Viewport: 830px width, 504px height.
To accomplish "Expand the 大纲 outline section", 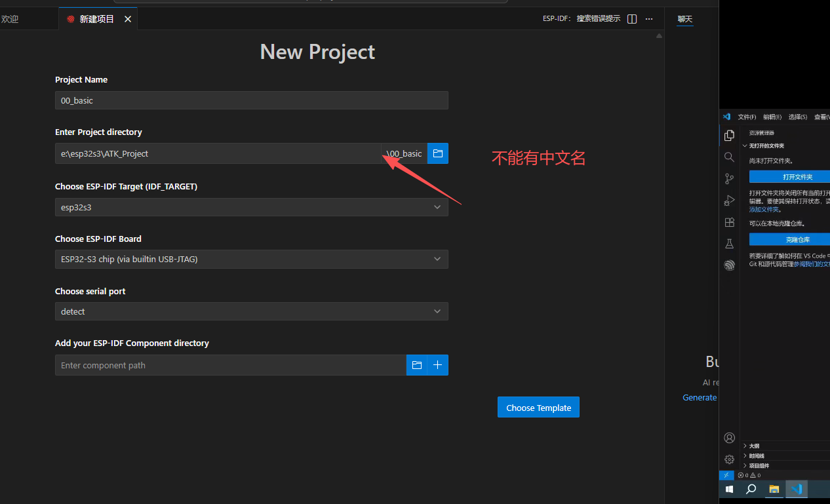I will pos(754,446).
